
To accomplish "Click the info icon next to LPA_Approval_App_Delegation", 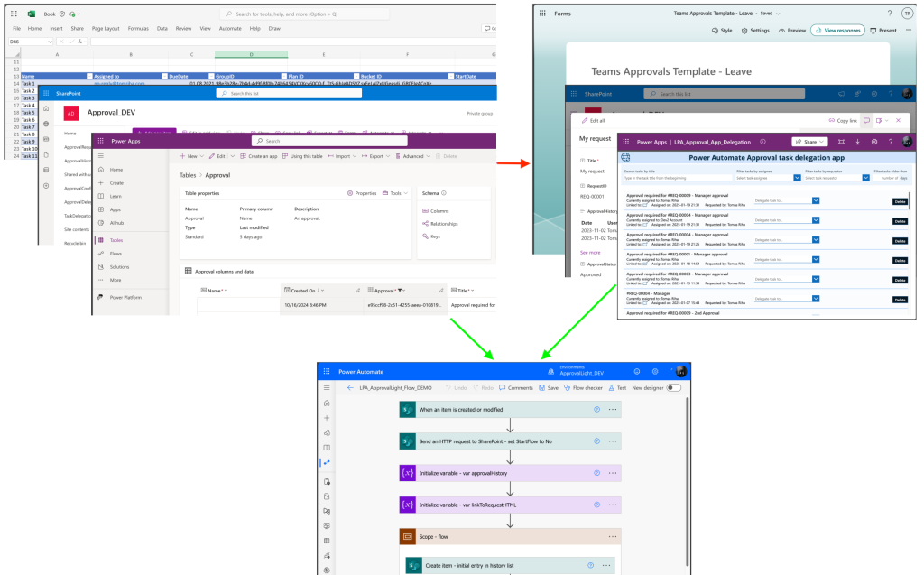I will 762,142.
